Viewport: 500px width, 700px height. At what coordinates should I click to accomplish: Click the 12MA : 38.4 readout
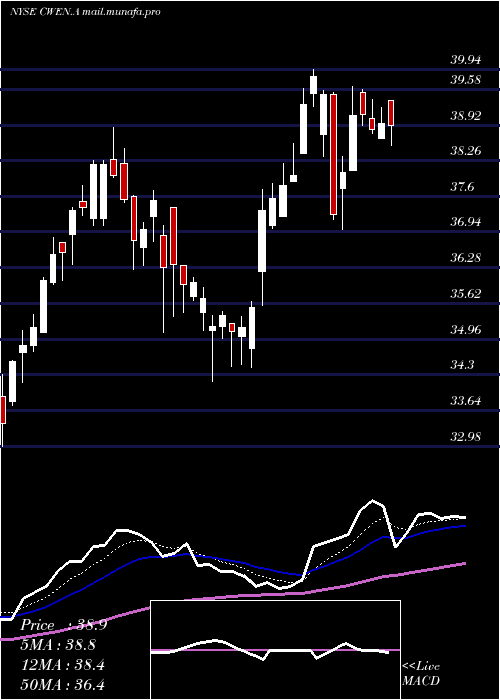tap(62, 665)
